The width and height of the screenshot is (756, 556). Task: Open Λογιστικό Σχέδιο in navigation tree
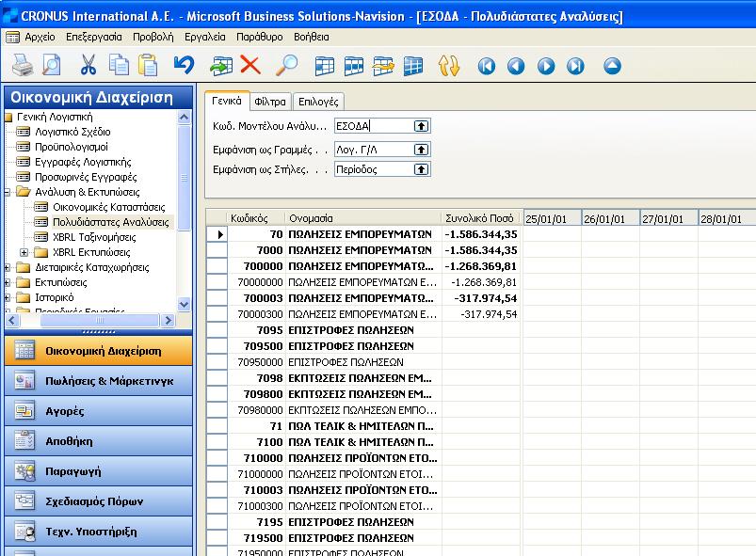click(x=72, y=132)
